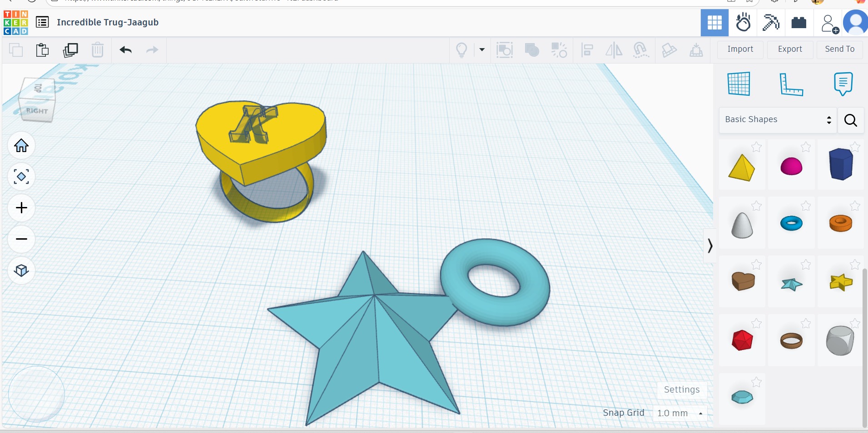Switch to orthographic view cube icon
Screen dimensions: 868x433
pyautogui.click(x=21, y=271)
